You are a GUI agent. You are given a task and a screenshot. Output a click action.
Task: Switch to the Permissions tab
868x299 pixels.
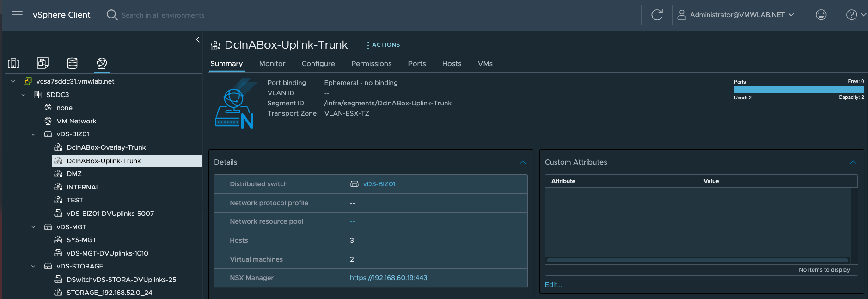pyautogui.click(x=372, y=64)
